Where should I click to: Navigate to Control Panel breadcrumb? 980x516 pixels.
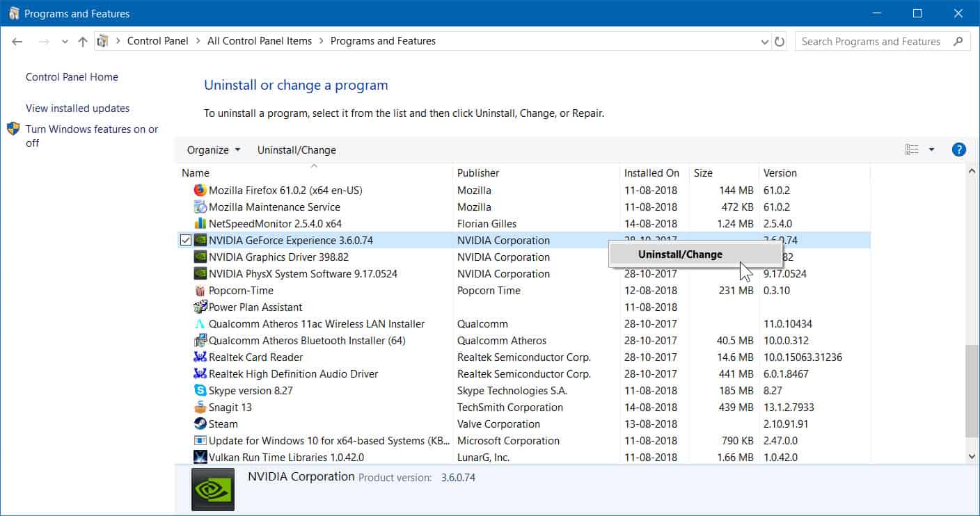coord(158,41)
